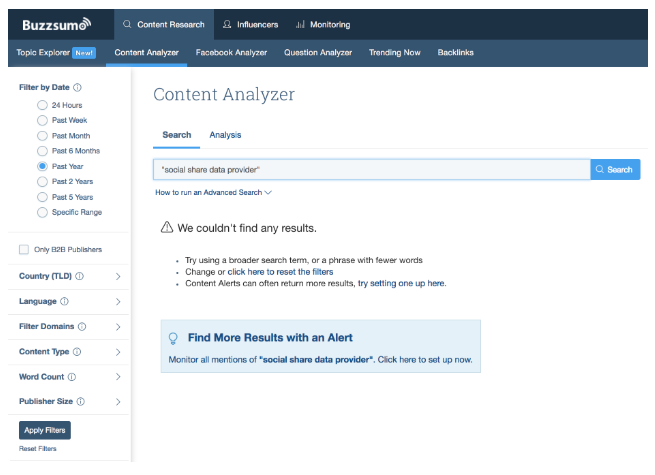Viewport: 655px width, 475px height.
Task: Open the Backlinks sub-tab
Action: pos(456,53)
